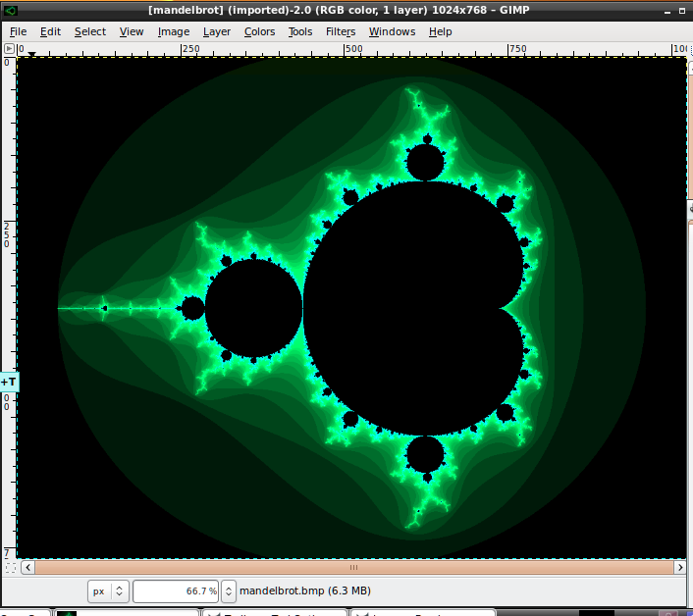
Task: Click the horizontal ruler at 500 mark
Action: (x=353, y=49)
